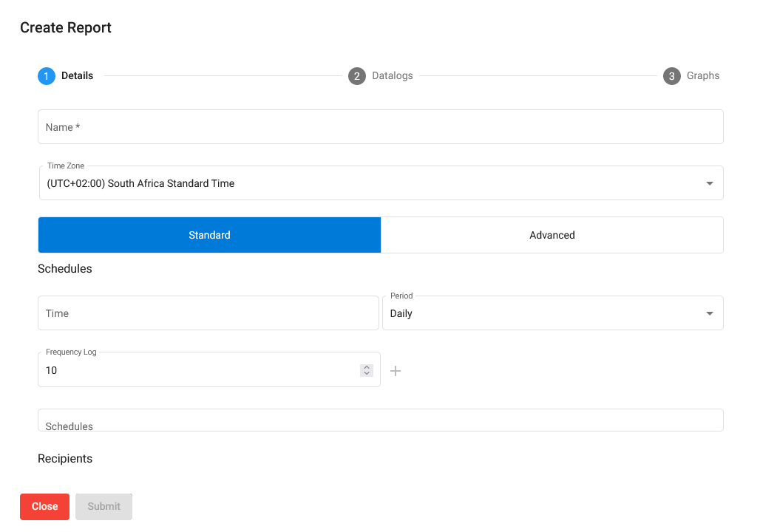Select the Standard schedule mode
This screenshot has width=760, height=532.
pyautogui.click(x=209, y=234)
